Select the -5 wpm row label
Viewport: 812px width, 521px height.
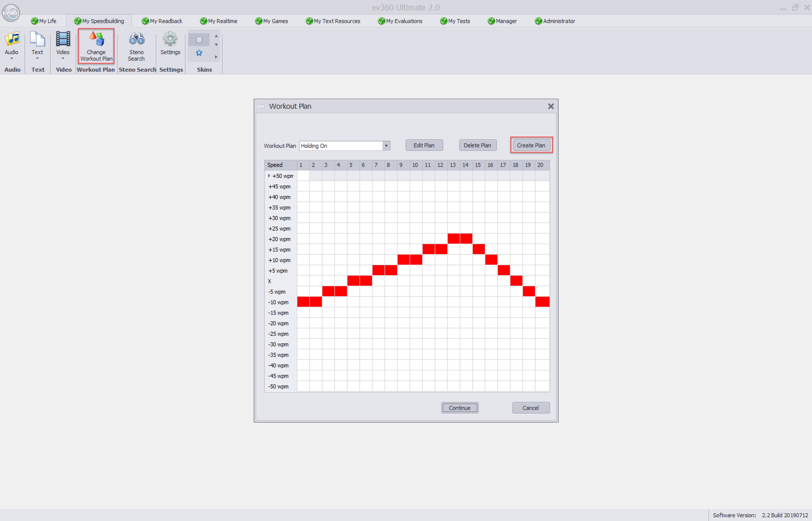click(277, 292)
